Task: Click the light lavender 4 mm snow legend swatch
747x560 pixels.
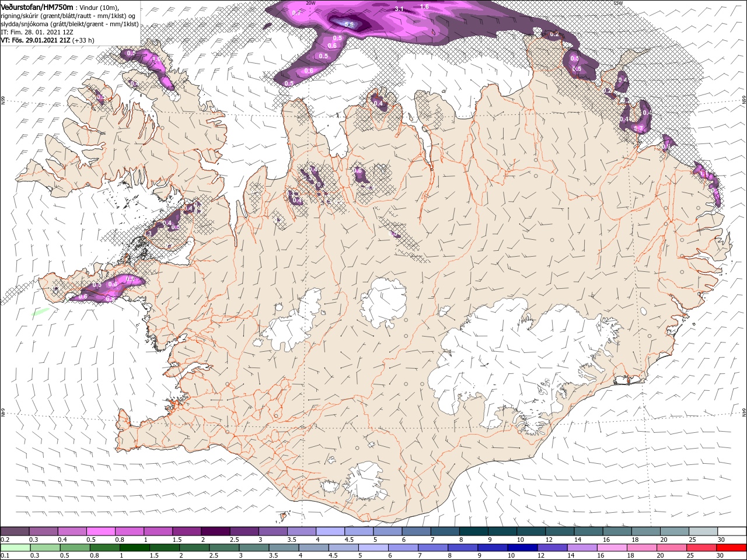Action: pos(330,531)
